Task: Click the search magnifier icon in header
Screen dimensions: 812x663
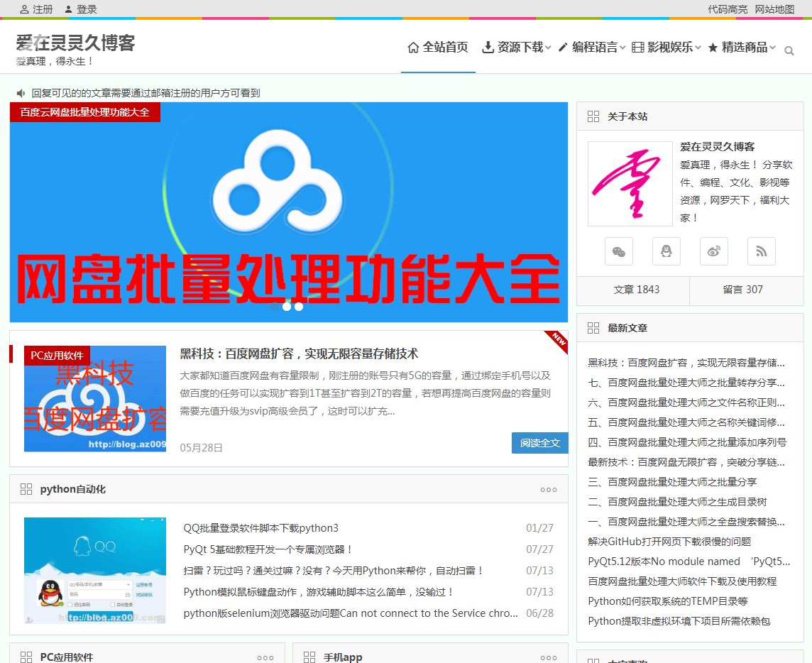Action: point(789,50)
